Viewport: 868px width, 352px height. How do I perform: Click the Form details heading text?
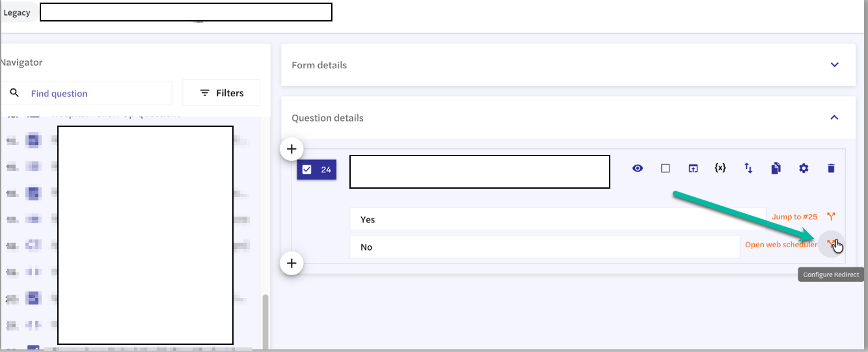(319, 65)
